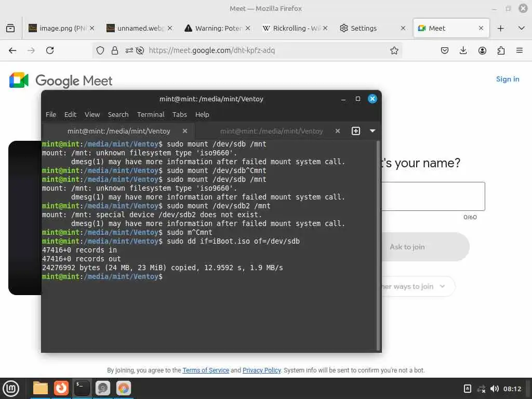Open the Linux Mint start menu
This screenshot has height=399, width=532.
point(11,388)
